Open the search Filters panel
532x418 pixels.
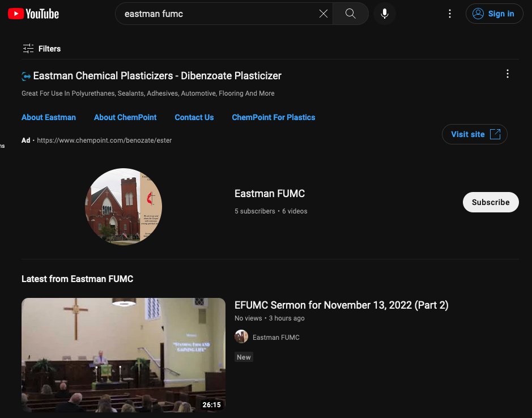(41, 49)
